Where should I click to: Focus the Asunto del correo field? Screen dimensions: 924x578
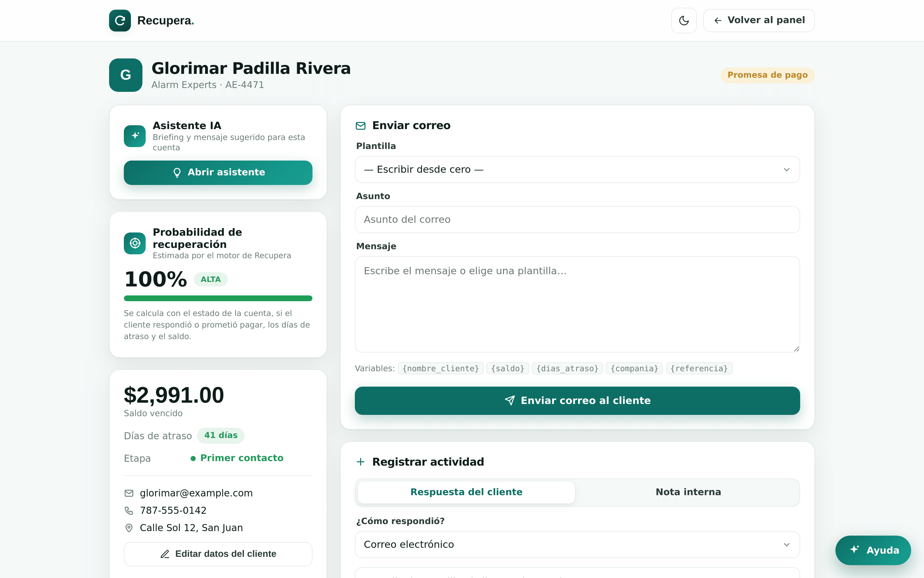577,219
